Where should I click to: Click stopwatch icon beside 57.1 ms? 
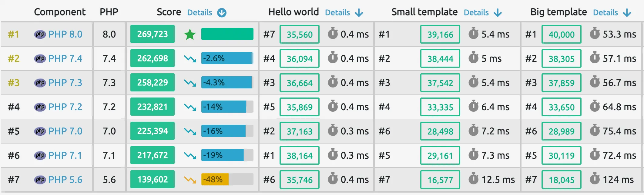pyautogui.click(x=595, y=58)
